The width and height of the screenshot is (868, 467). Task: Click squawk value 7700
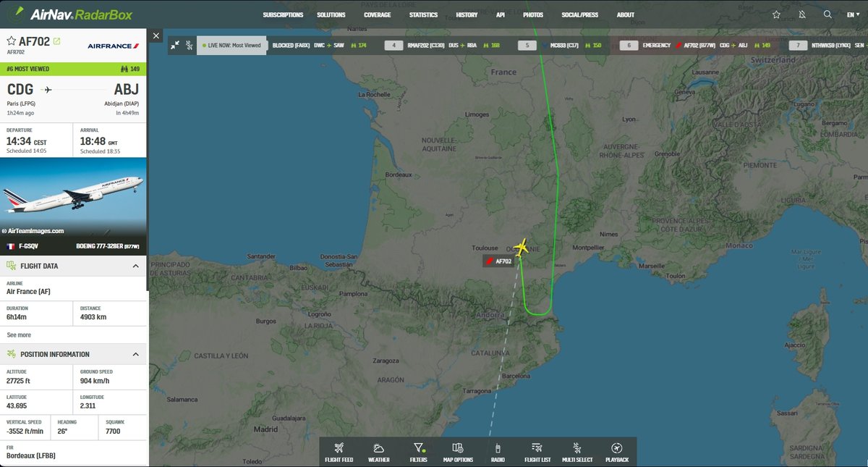pos(113,432)
